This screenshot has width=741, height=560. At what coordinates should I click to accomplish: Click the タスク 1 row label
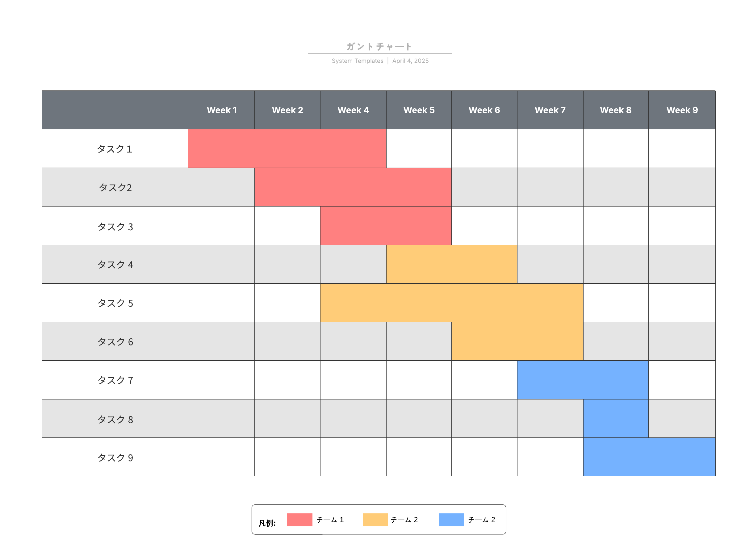(115, 149)
